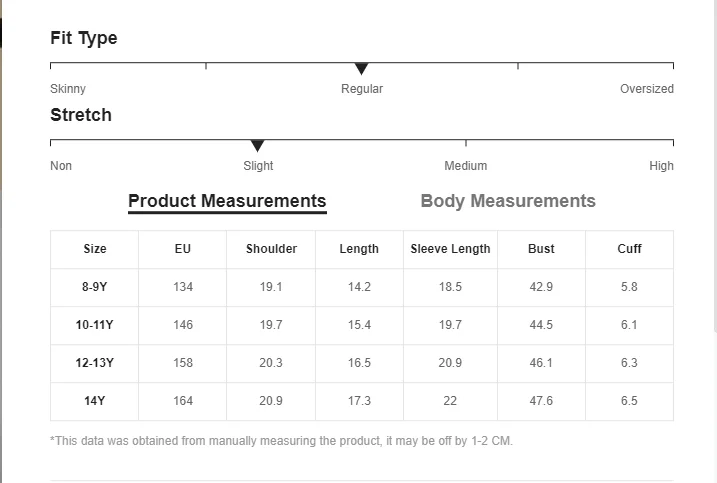This screenshot has width=717, height=483.
Task: Click the Oversized label on fit scale
Action: [646, 89]
